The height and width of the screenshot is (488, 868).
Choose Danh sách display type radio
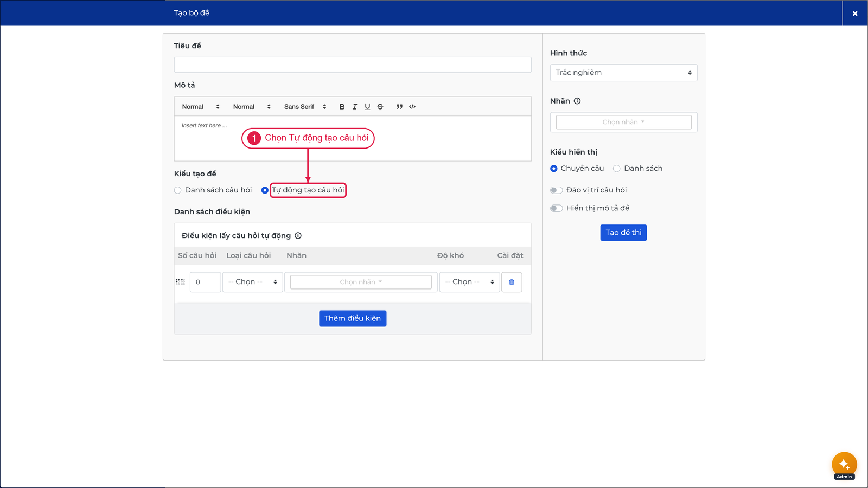[x=617, y=169]
